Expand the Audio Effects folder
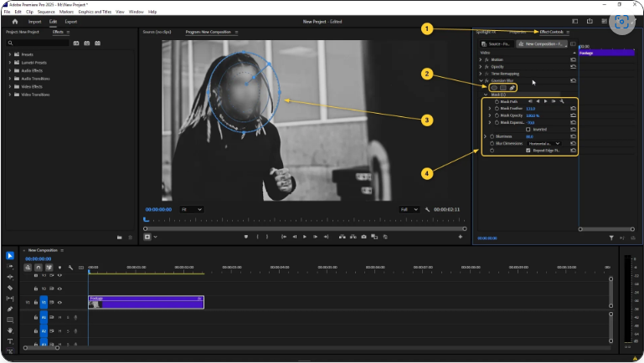644x363 pixels. pos(9,70)
